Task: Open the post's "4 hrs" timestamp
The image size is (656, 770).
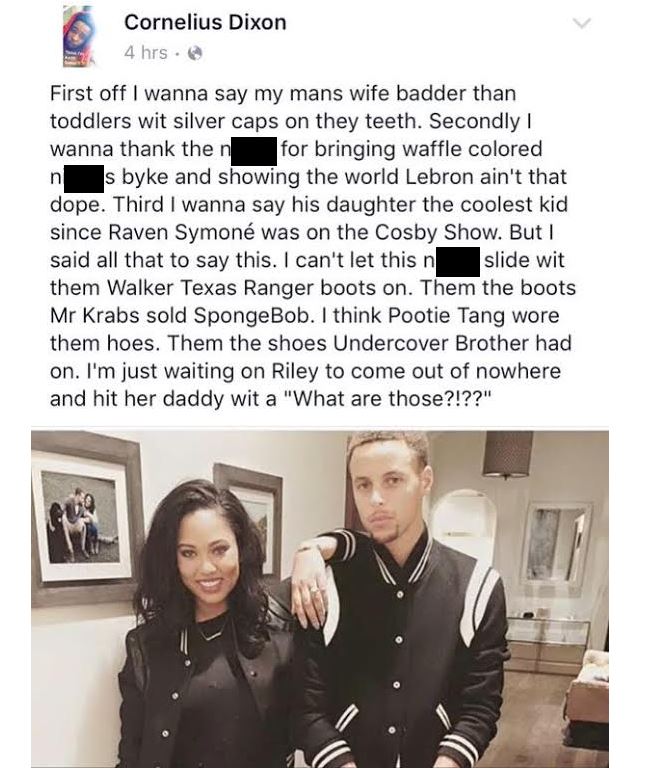Action: (146, 53)
